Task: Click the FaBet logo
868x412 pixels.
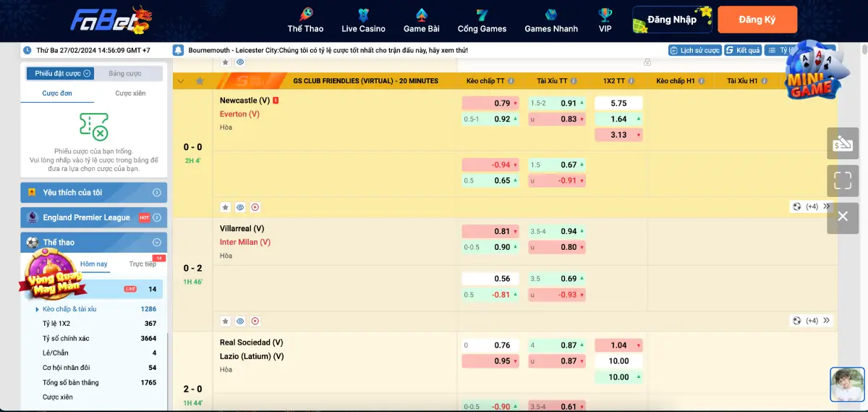Action: 111,20
